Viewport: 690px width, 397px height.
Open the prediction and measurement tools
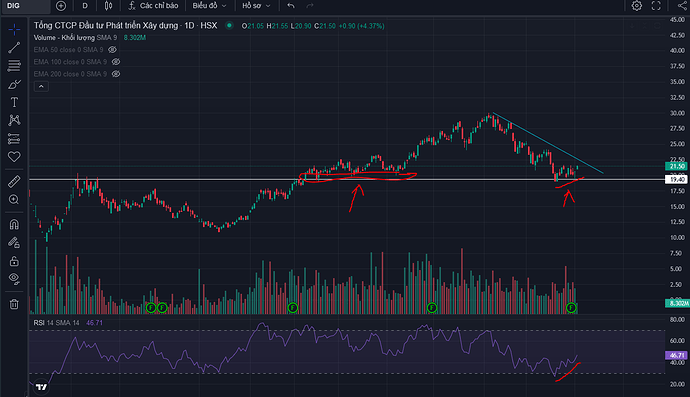click(14, 139)
